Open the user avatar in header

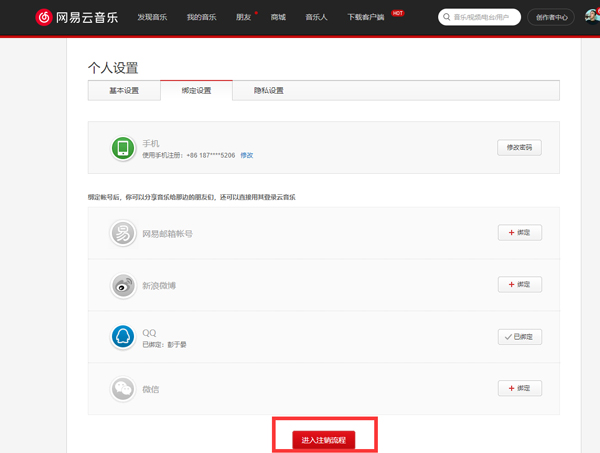pyautogui.click(x=589, y=17)
